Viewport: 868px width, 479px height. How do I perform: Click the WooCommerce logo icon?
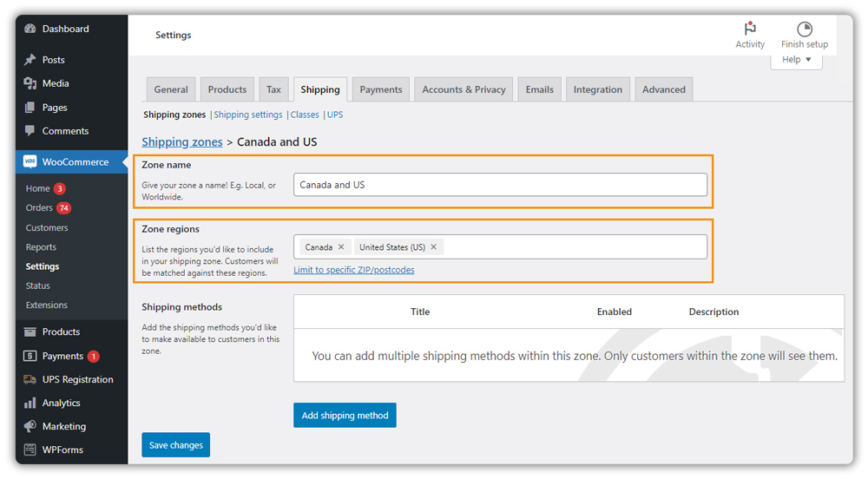click(30, 162)
